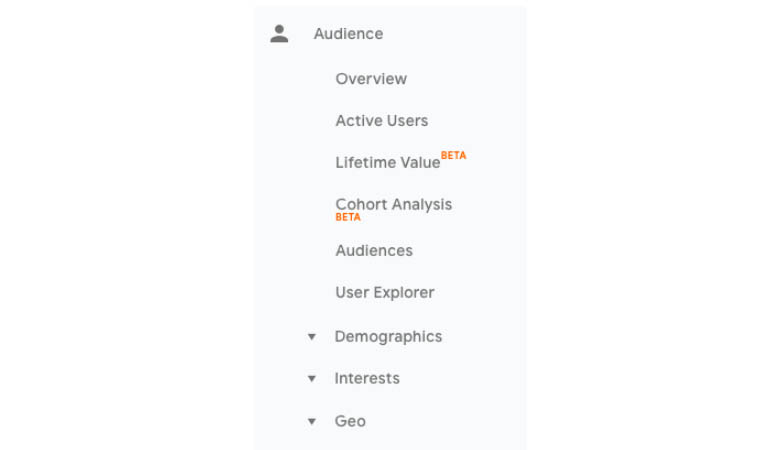Expand Interests using its triangle arrow
This screenshot has height=450, width=768.
(312, 379)
